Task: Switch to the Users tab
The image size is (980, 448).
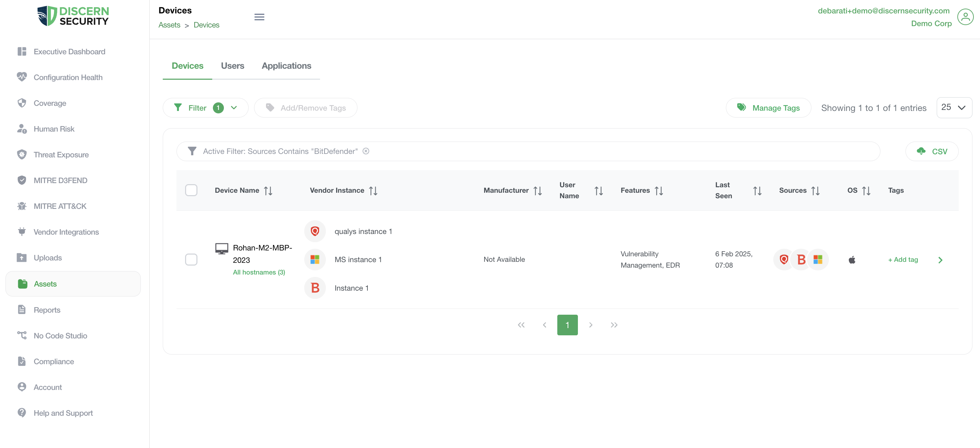Action: (232, 66)
